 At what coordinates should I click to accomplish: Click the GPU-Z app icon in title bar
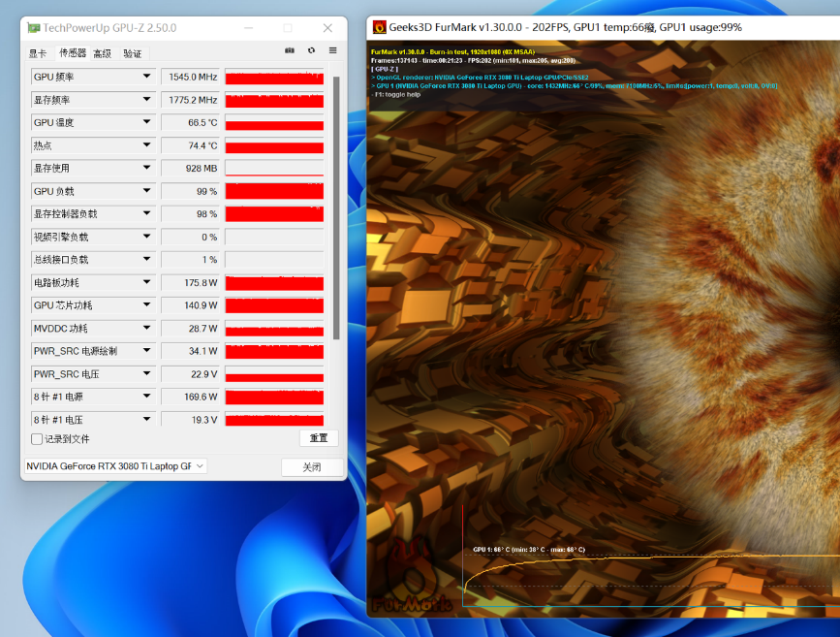pos(33,27)
